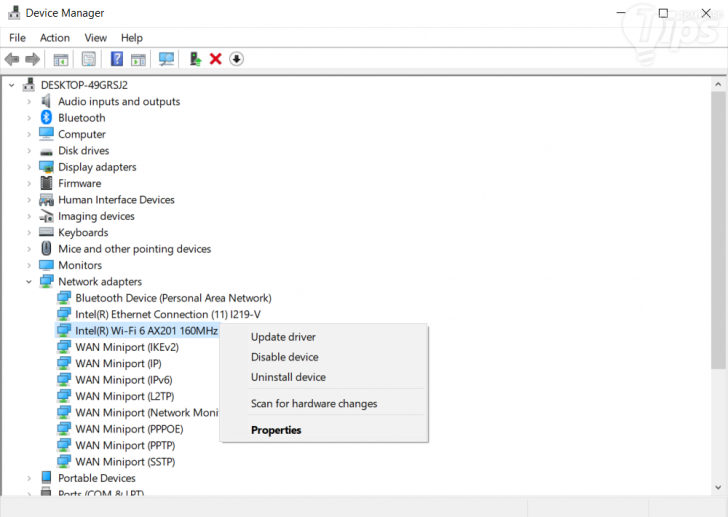Screen dimensions: 728x517
Task: Click the Action pane toolbar icon
Action: coord(138,59)
